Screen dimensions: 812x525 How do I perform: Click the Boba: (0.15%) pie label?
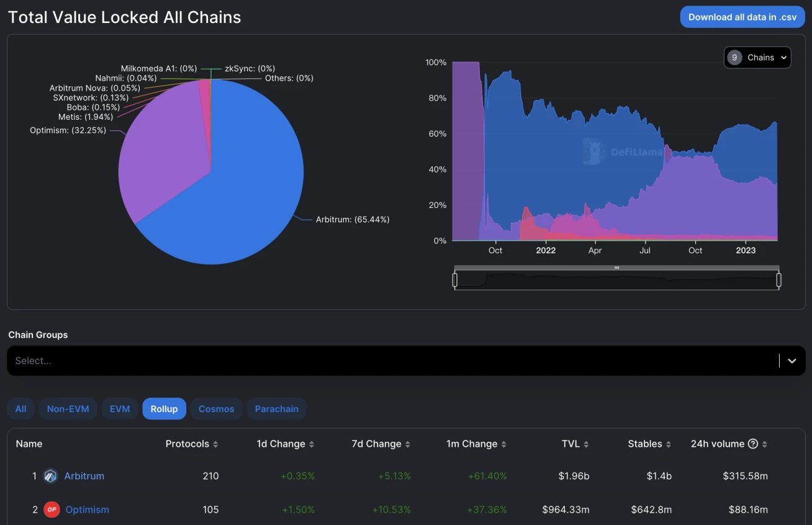pyautogui.click(x=93, y=107)
